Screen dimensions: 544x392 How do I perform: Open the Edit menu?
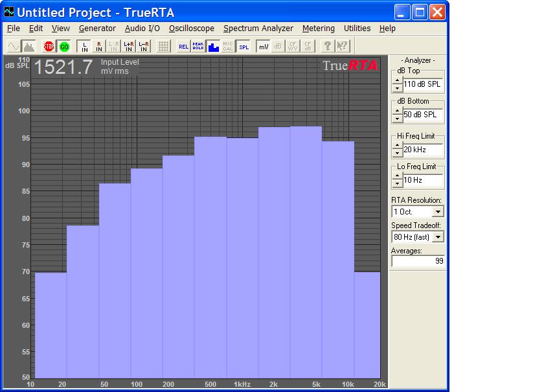pos(36,29)
